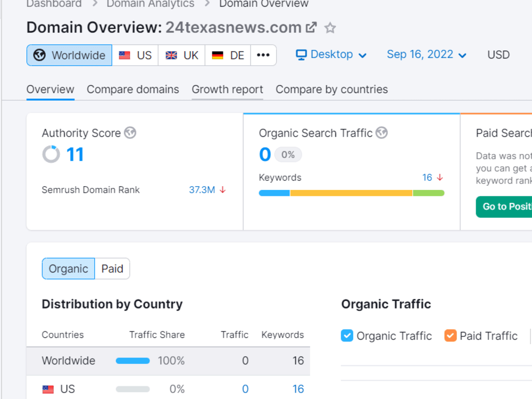Open US keywords value 16 link
Image resolution: width=532 pixels, height=399 pixels.
point(298,389)
